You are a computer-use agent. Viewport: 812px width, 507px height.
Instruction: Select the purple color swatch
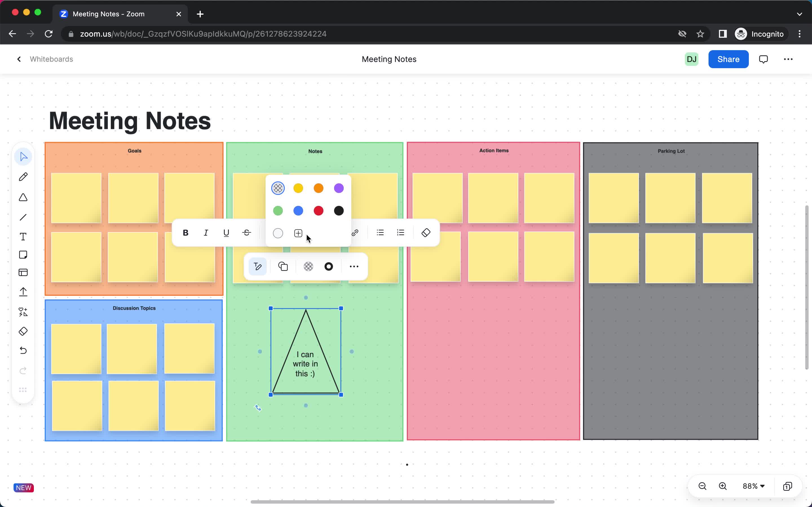coord(339,188)
